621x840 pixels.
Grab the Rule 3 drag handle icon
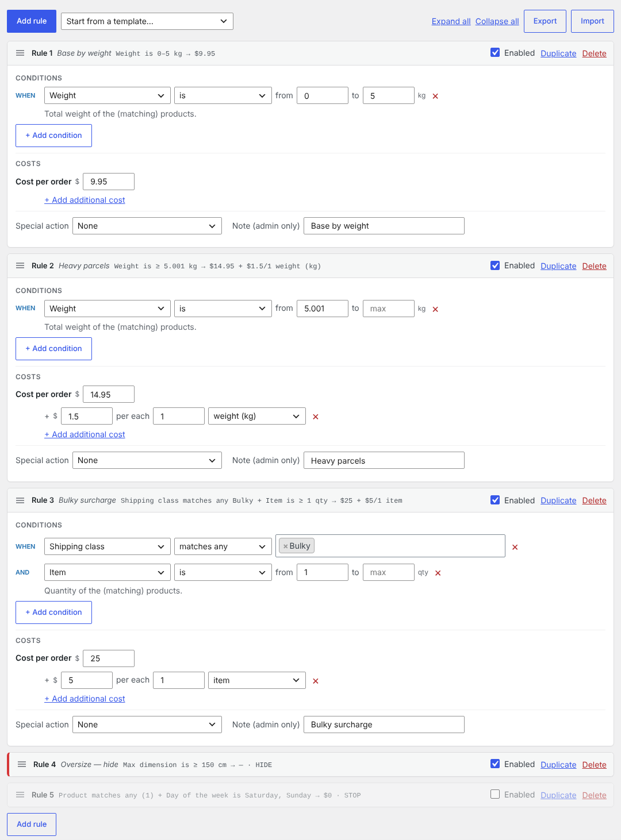20,500
